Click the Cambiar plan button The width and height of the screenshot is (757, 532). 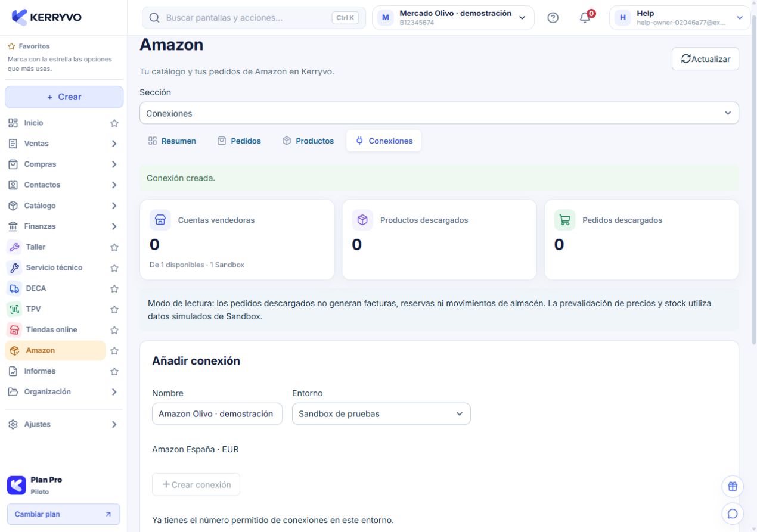tap(63, 514)
